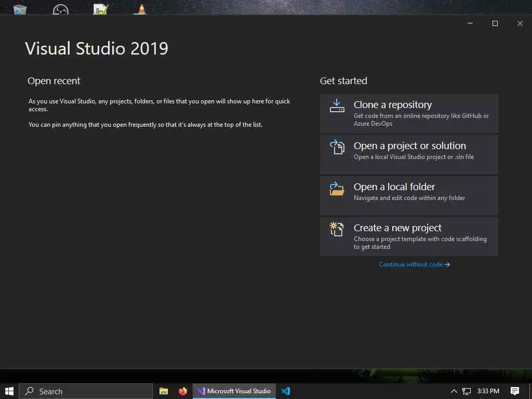Select the VLC media player desktop icon
Image resolution: width=532 pixels, height=399 pixels.
tap(141, 9)
